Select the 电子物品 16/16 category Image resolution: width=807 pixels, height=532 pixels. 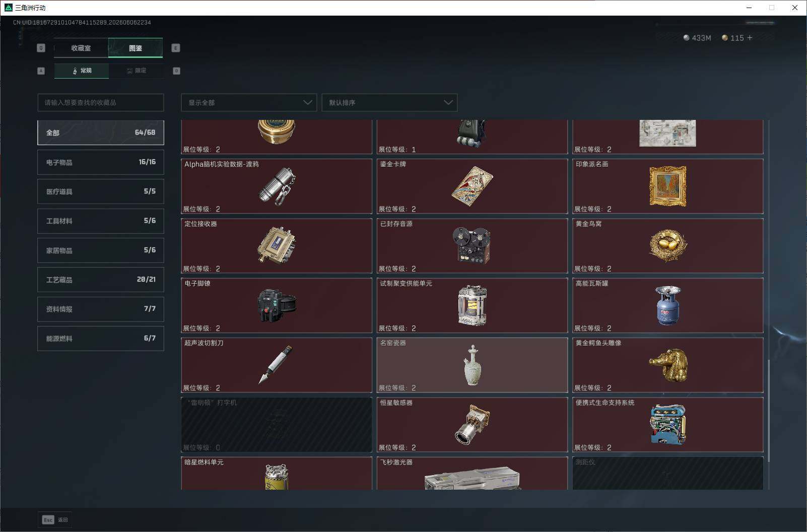pos(101,162)
